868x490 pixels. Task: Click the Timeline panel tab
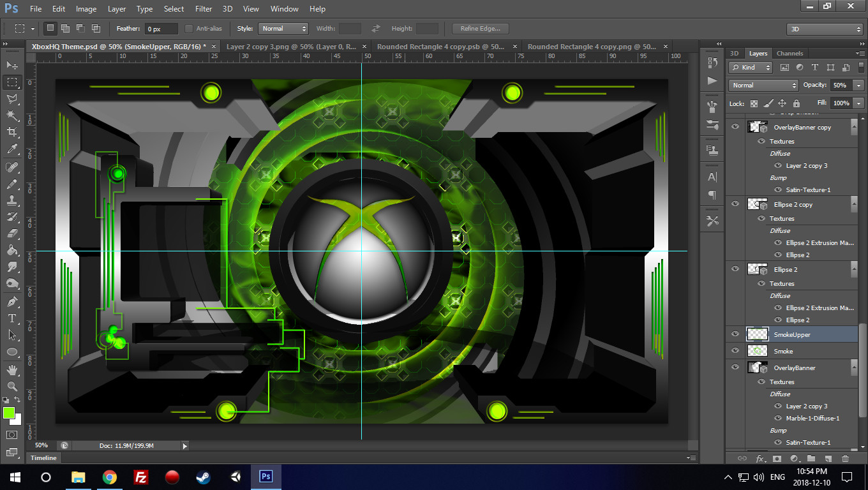43,457
